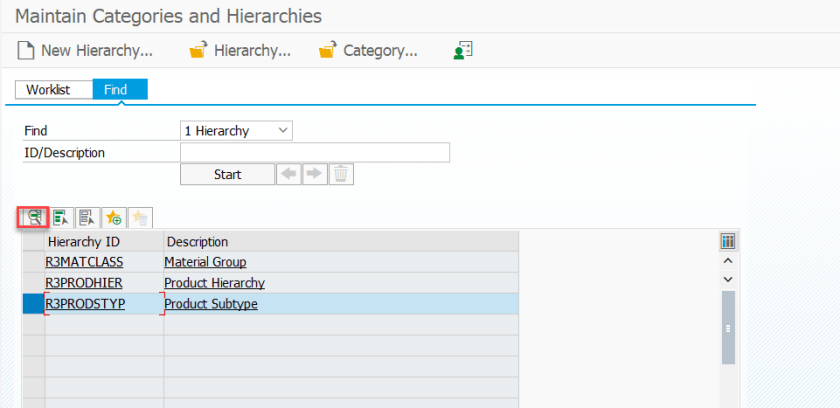Click the Open in Change Mode icon
840x408 pixels.
click(61, 217)
